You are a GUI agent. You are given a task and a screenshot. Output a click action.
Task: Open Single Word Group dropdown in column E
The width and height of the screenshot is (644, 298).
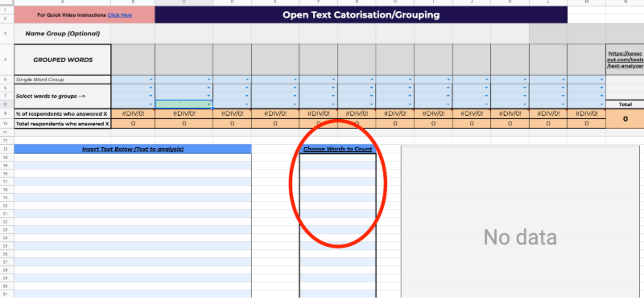click(x=295, y=80)
